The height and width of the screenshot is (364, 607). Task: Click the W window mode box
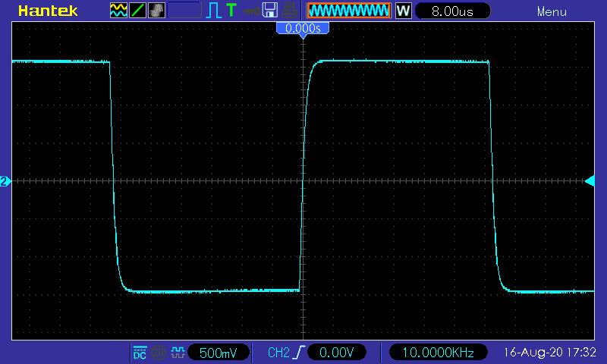404,11
